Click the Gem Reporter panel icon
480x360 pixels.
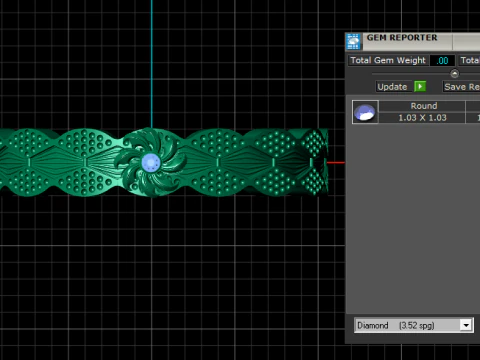353,42
